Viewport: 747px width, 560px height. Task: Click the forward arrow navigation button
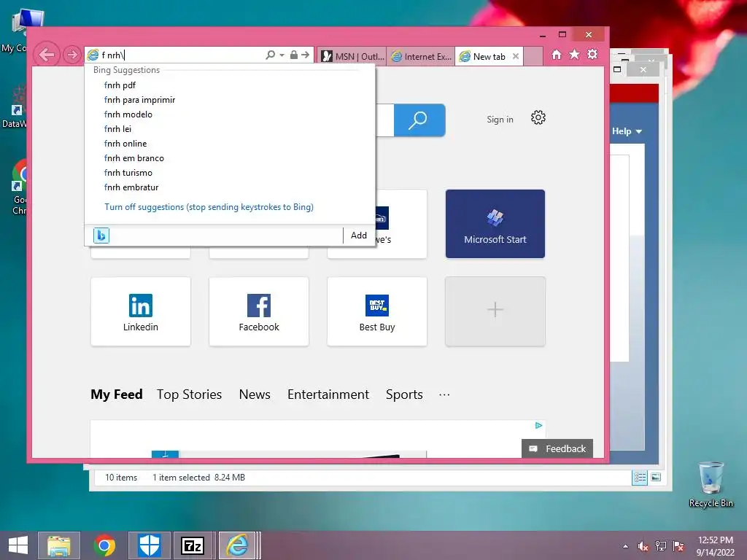[72, 55]
